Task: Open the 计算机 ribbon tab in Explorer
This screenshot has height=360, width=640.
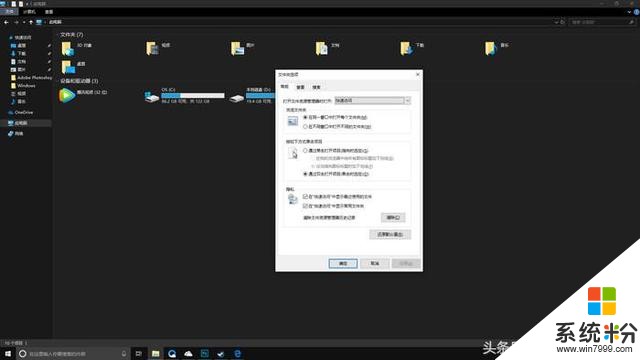Action: click(x=30, y=12)
